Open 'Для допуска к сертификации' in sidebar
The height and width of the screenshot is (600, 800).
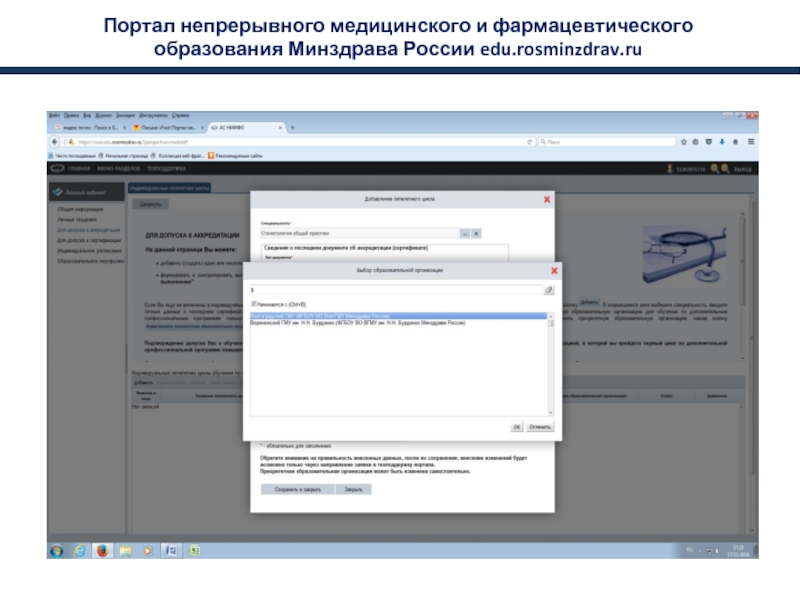[x=89, y=240]
